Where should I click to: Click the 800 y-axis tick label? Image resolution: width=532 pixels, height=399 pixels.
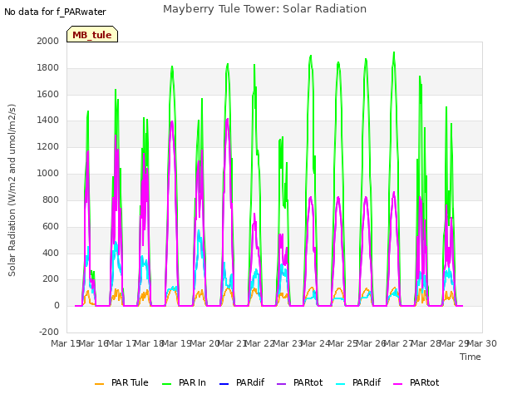[x=51, y=199]
